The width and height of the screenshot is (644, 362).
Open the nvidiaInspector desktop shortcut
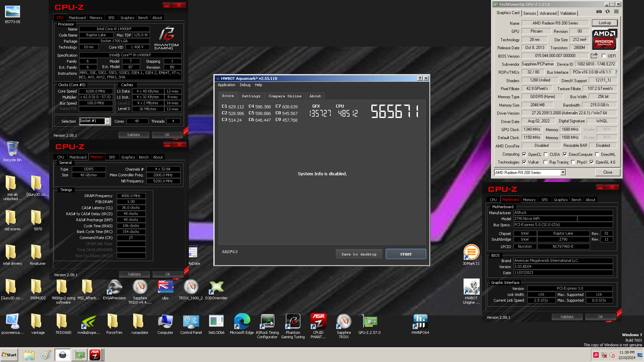click(x=89, y=324)
